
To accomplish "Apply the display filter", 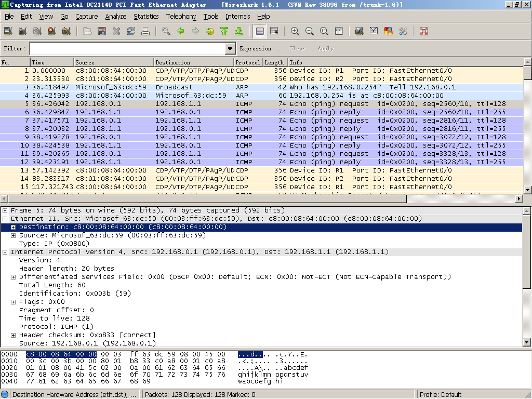I will [325, 48].
